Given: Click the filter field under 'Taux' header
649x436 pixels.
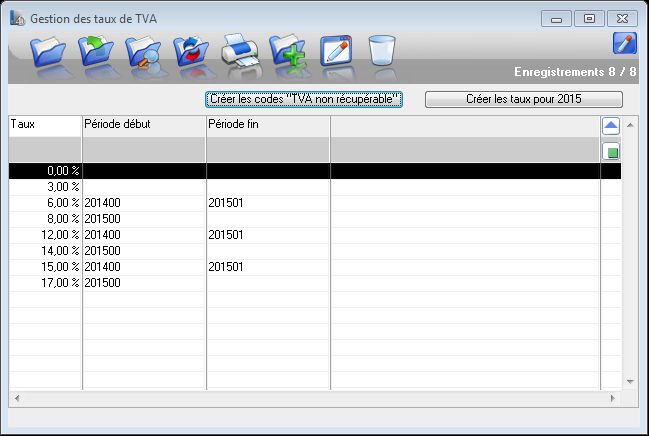Looking at the screenshot, I should coord(45,149).
